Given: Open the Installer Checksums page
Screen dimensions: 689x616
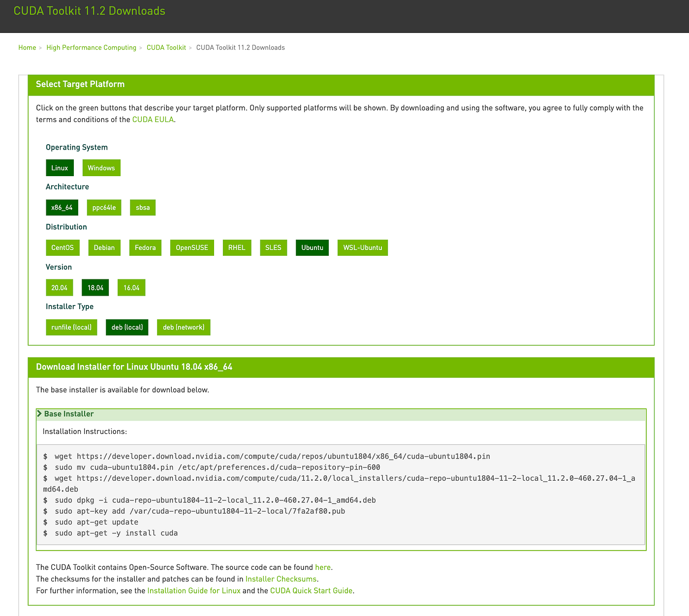Looking at the screenshot, I should click(281, 579).
